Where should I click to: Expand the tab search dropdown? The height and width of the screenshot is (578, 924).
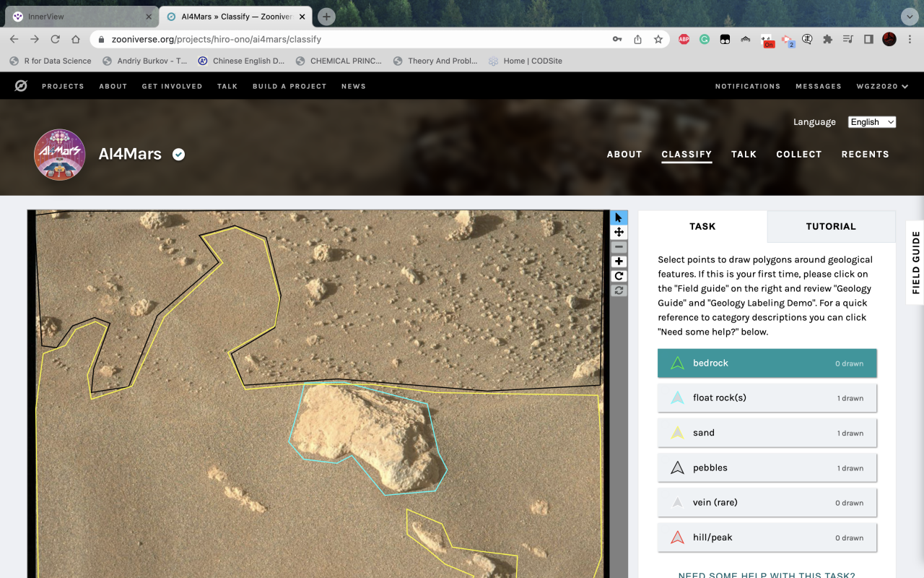coord(910,17)
